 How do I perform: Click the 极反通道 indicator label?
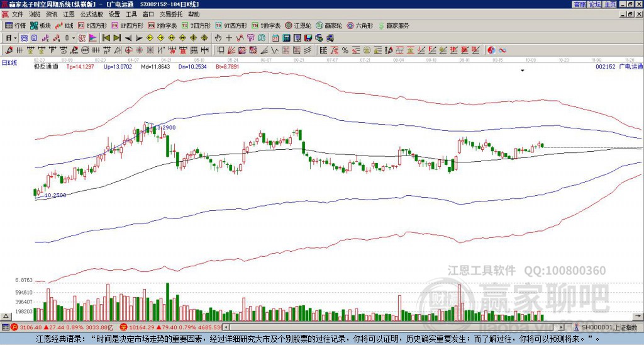(45, 66)
